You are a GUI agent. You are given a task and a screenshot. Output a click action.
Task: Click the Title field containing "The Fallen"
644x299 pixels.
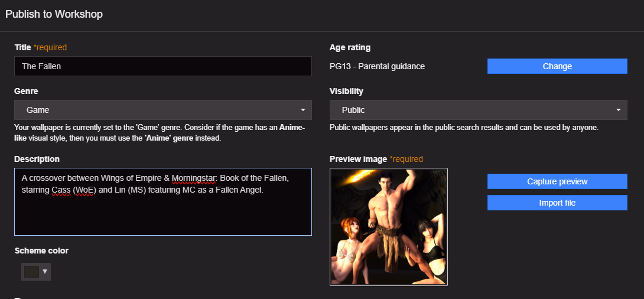click(162, 66)
